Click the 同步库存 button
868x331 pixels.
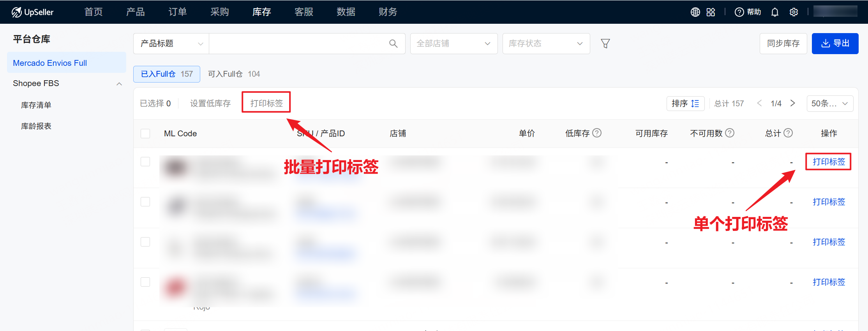click(783, 44)
